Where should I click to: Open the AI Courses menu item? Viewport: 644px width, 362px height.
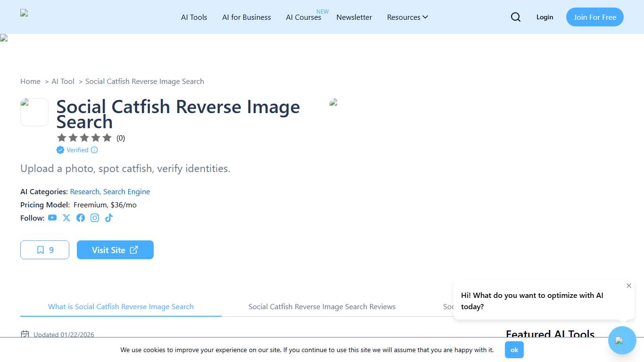pyautogui.click(x=304, y=17)
